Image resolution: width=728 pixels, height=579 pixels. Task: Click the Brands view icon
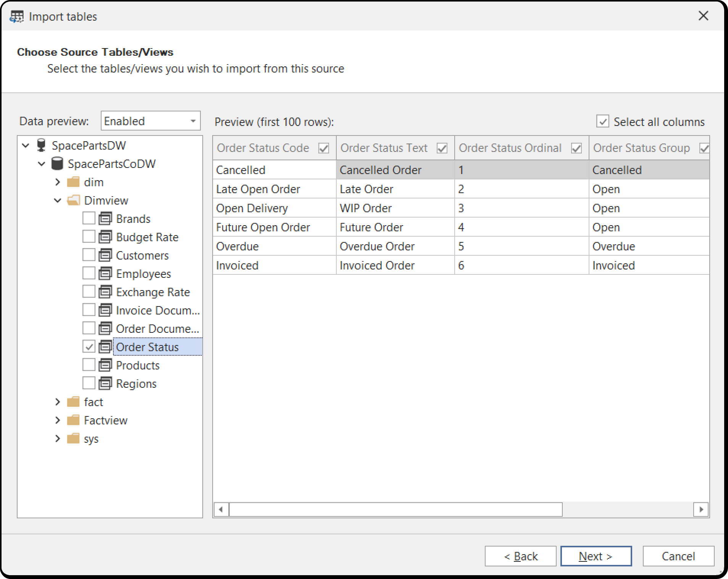(x=105, y=219)
